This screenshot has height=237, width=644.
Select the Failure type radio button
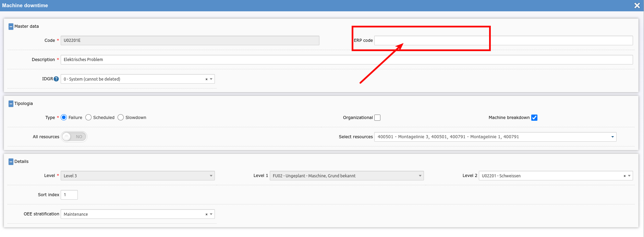[x=64, y=118]
